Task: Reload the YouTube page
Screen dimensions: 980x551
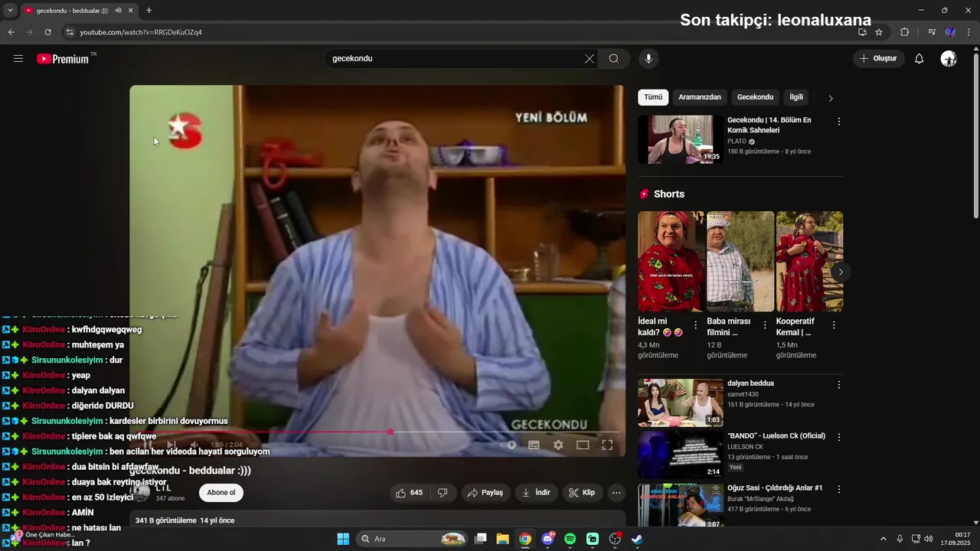Action: tap(47, 32)
